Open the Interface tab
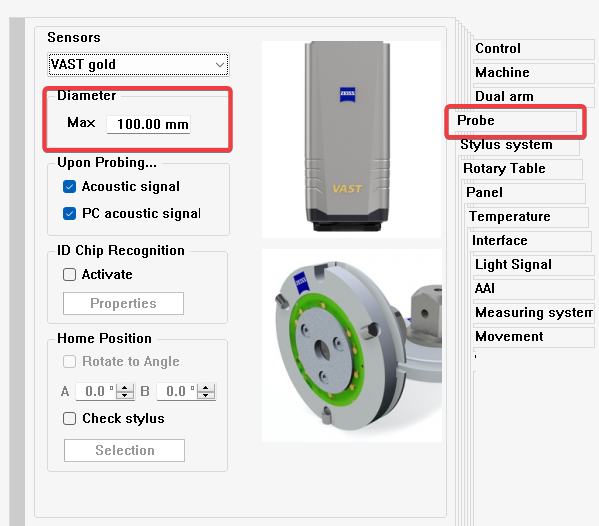599x526 pixels. [x=532, y=241]
